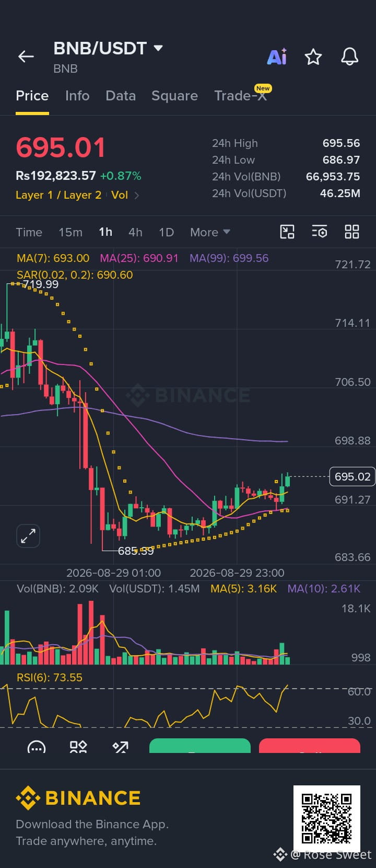
Task: Click the 719.99 chart high marker
Action: click(40, 284)
